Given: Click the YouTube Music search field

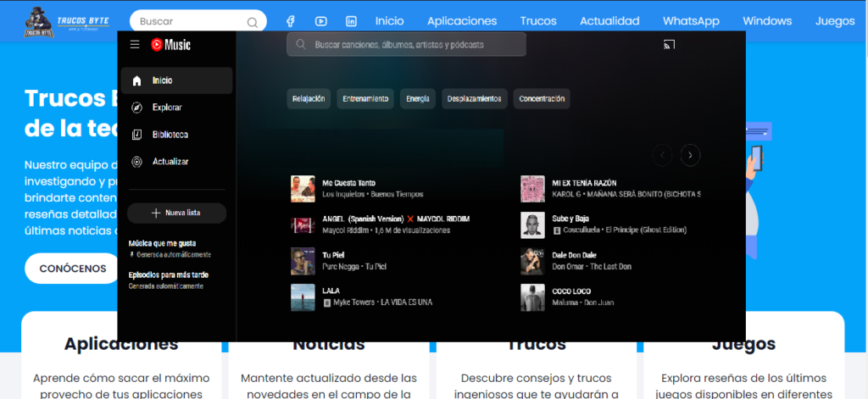Looking at the screenshot, I should pyautogui.click(x=406, y=44).
